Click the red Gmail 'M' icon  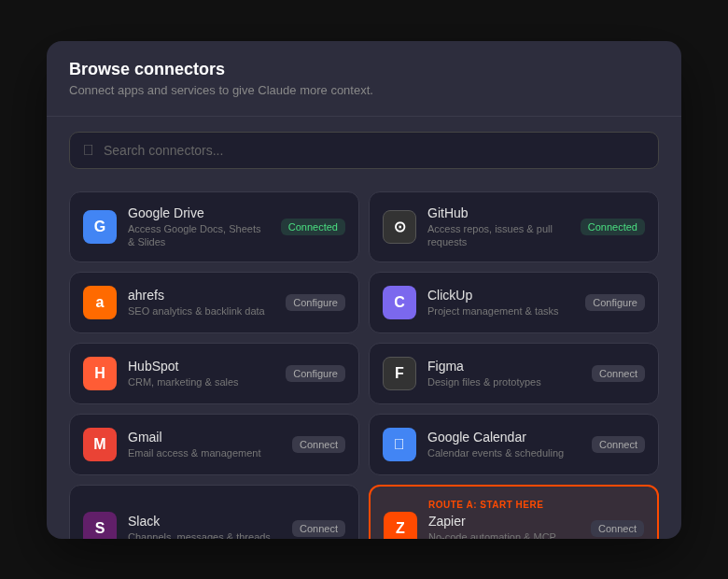(x=100, y=445)
